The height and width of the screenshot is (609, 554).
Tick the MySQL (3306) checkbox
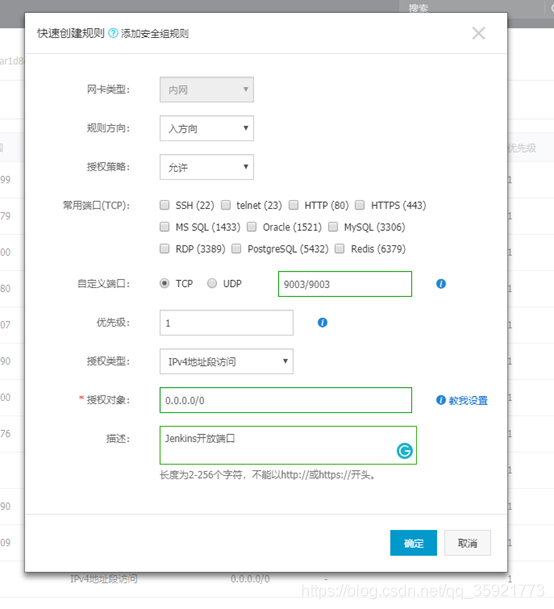point(333,227)
